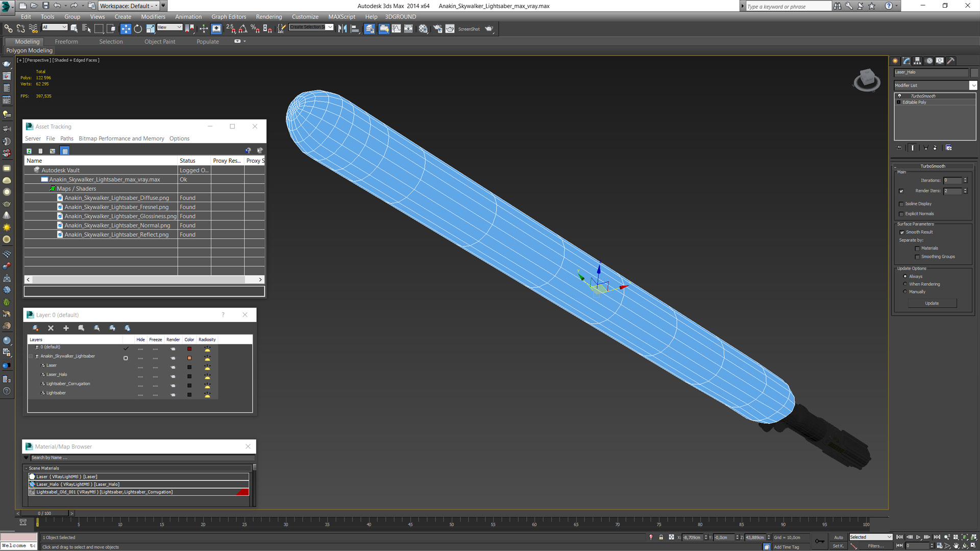The width and height of the screenshot is (980, 551).
Task: Activate the Select and Rotate tool
Action: pos(138,29)
